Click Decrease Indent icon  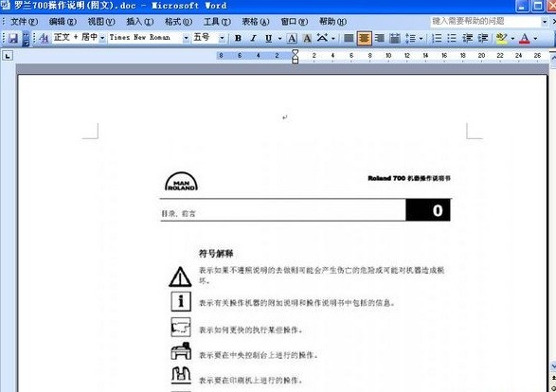[x=467, y=38]
